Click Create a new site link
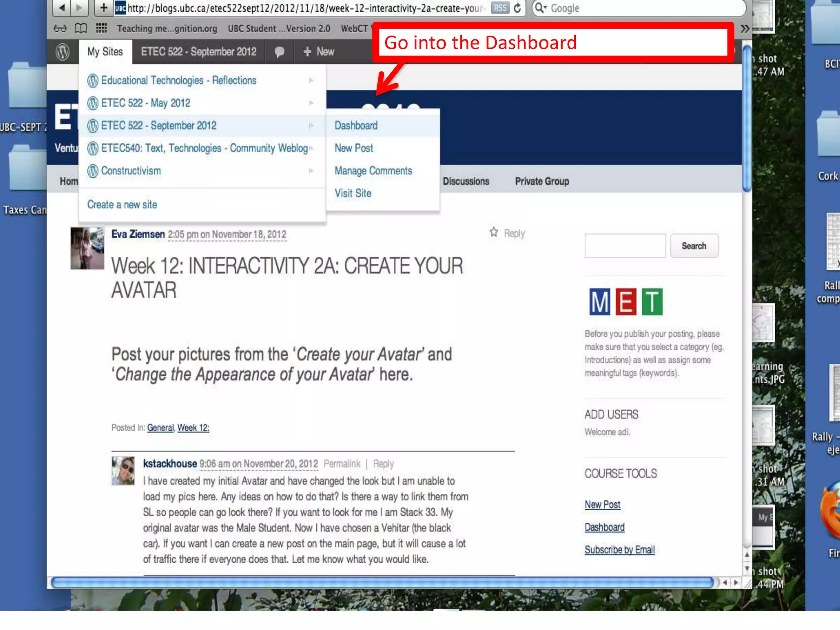Viewport: 840px width, 630px height. click(122, 204)
